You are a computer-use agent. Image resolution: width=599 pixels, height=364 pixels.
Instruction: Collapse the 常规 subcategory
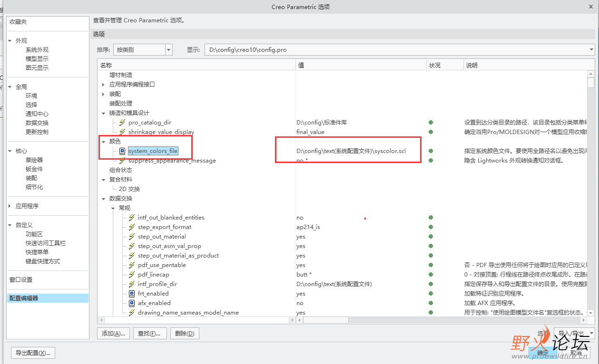[x=113, y=208]
